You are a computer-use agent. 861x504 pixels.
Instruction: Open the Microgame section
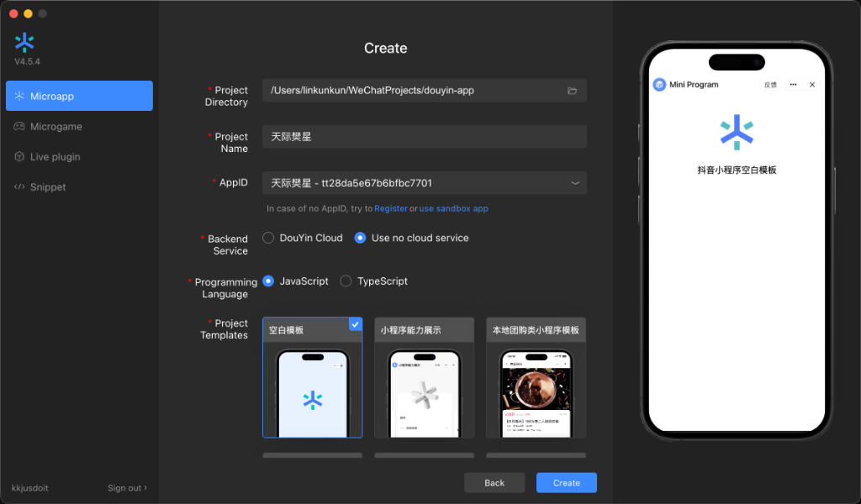pos(79,126)
